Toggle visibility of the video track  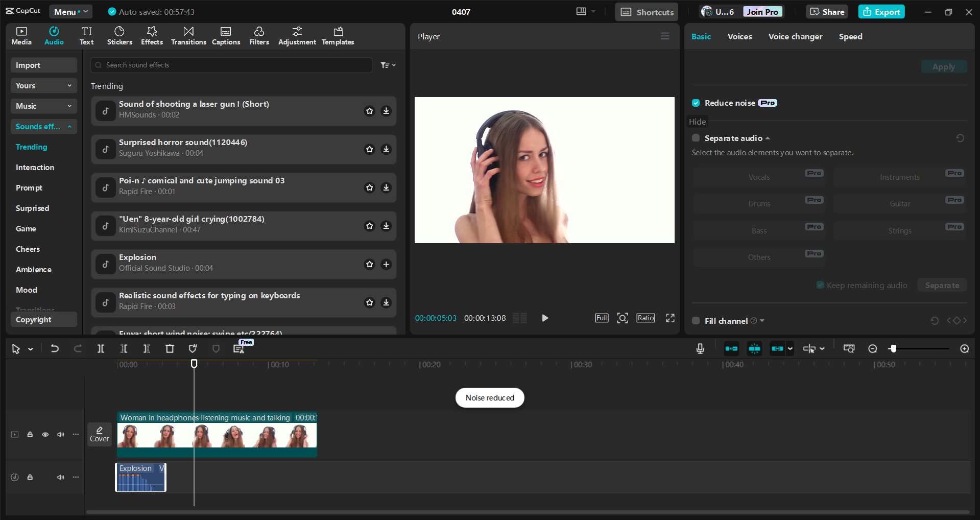click(x=45, y=434)
